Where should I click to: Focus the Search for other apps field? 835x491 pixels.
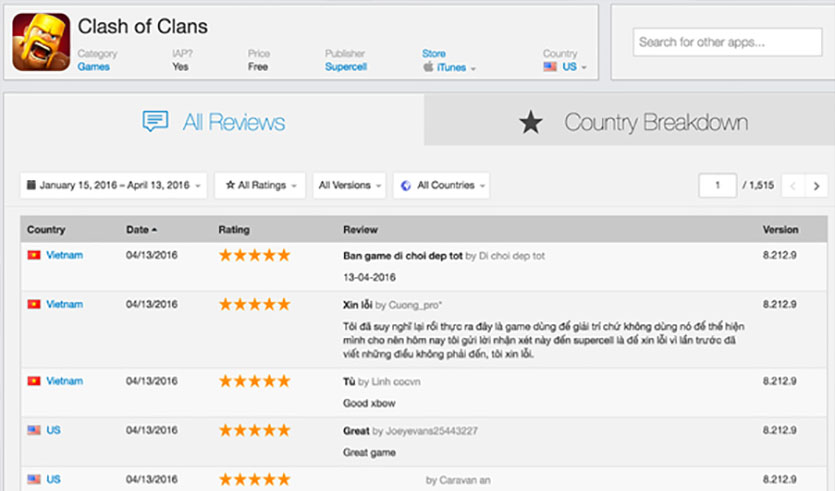pos(727,42)
